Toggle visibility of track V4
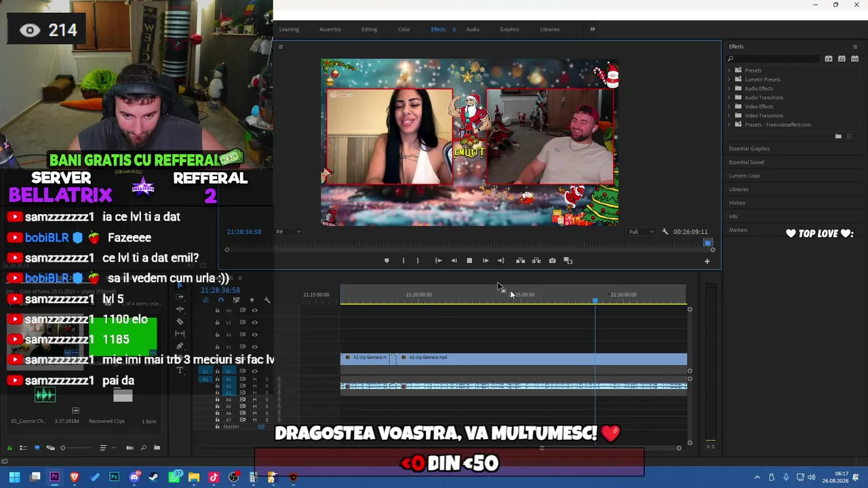868x488 pixels. pyautogui.click(x=254, y=335)
